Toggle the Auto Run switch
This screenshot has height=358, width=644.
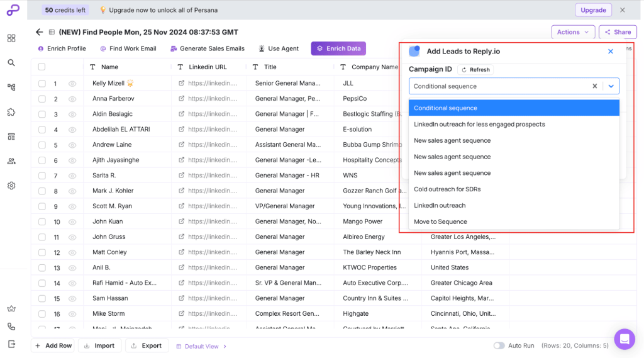[499, 345]
